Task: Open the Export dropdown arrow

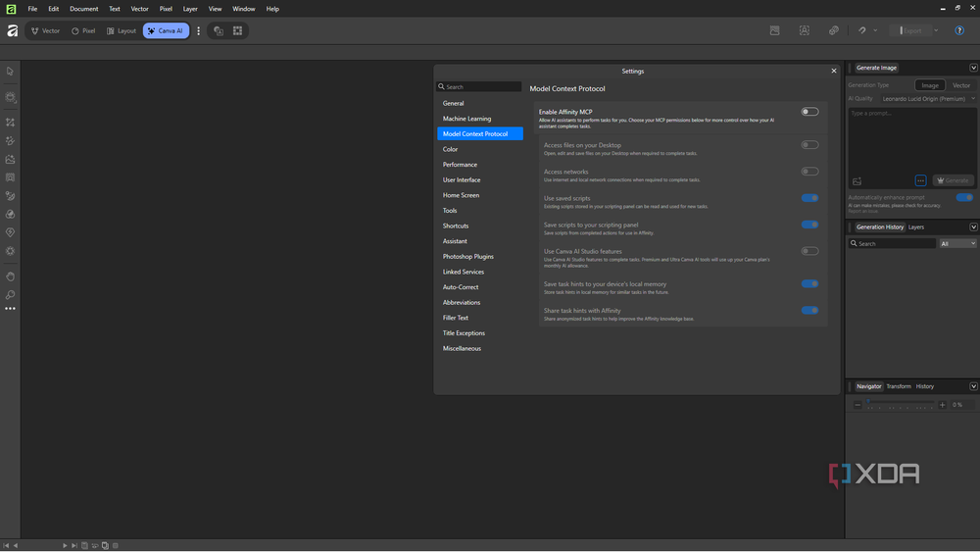Action: pyautogui.click(x=936, y=30)
